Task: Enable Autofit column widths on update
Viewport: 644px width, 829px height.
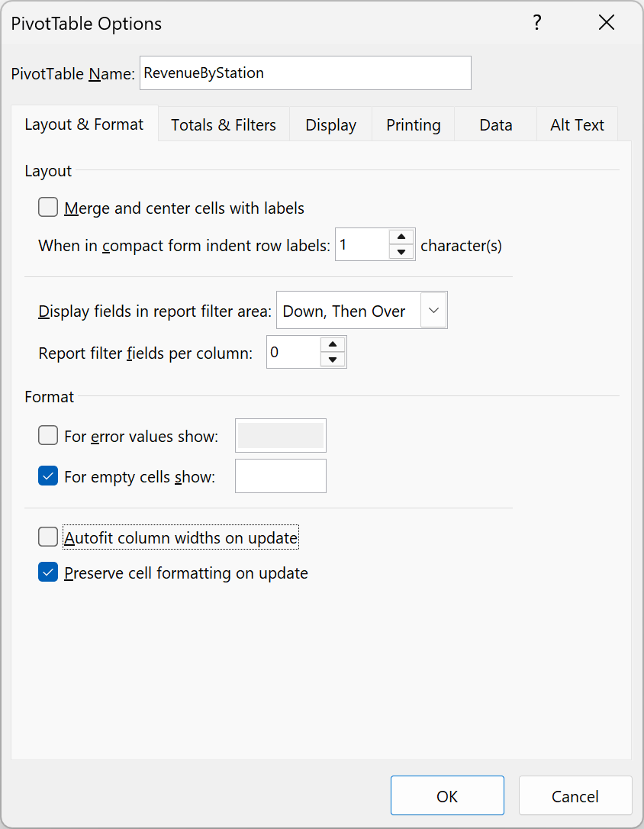Action: click(x=48, y=537)
